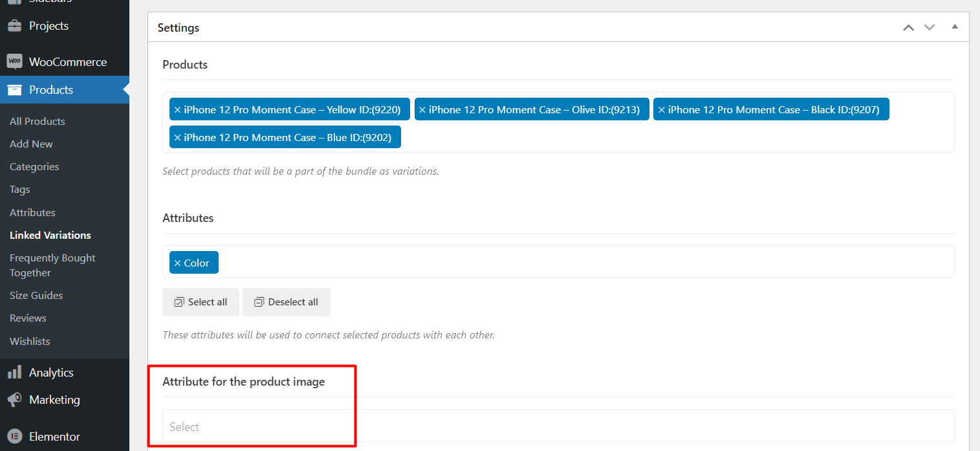
Task: Open Attribute for the product image dropdown
Action: (x=558, y=426)
